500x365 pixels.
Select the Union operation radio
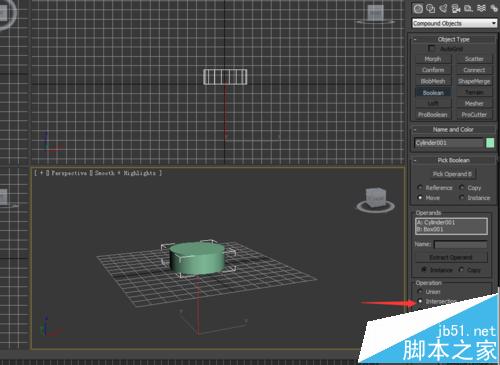[x=420, y=292]
